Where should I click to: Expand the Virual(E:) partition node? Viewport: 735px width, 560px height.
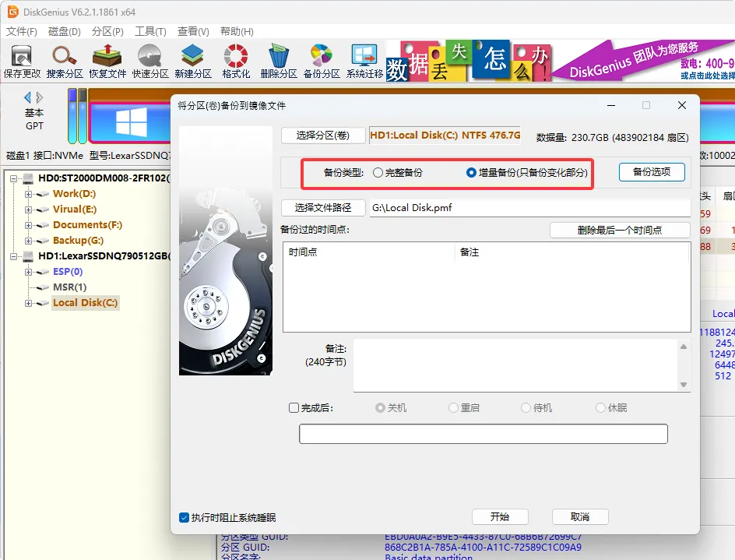(x=29, y=210)
